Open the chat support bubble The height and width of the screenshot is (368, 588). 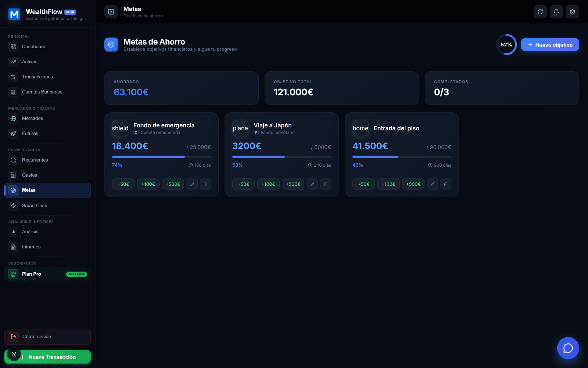[x=568, y=348]
